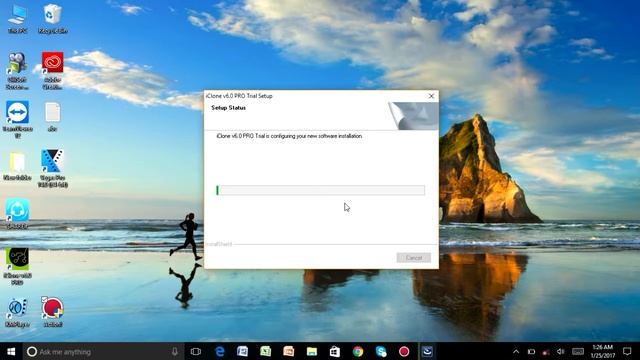Open Windows Store from the taskbar
640x360 pixels.
335,351
